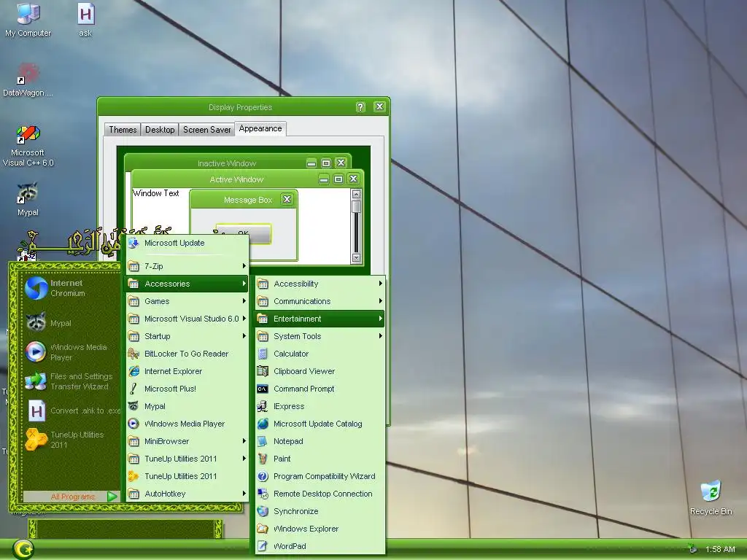Launch WordPad

coord(320,546)
